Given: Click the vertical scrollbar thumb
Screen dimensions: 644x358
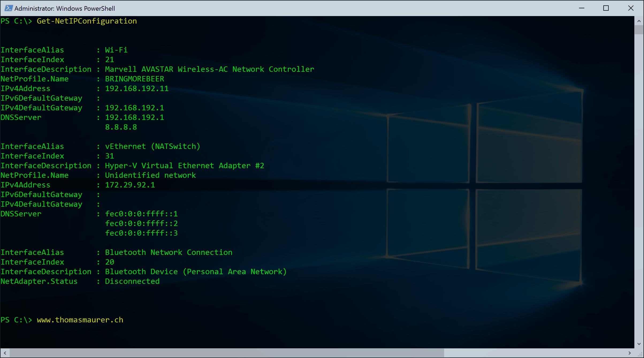Looking at the screenshot, I should click(639, 30).
